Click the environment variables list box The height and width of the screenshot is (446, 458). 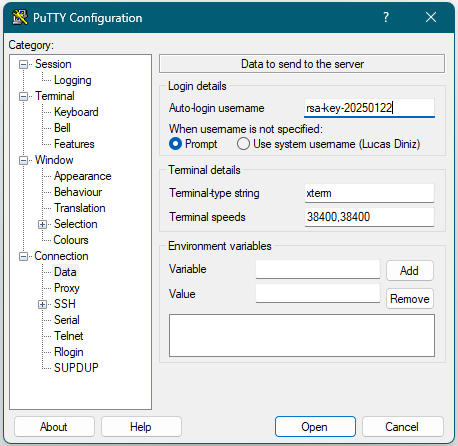pos(302,335)
